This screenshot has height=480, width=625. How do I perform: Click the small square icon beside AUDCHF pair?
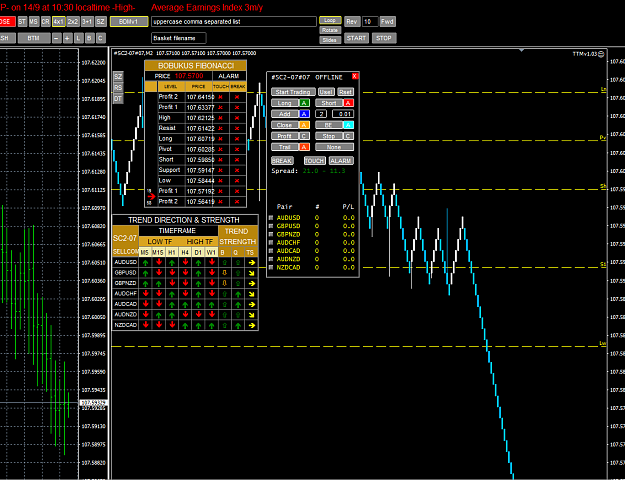coord(271,242)
